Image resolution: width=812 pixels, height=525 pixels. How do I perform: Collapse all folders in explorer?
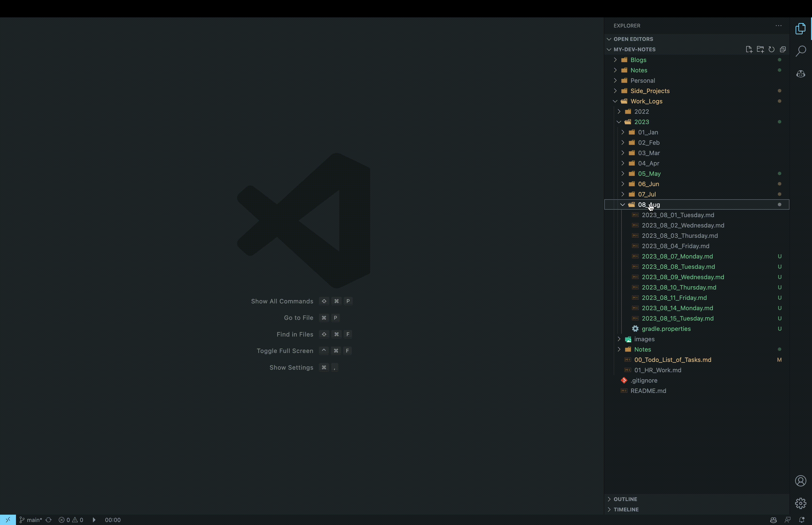783,49
